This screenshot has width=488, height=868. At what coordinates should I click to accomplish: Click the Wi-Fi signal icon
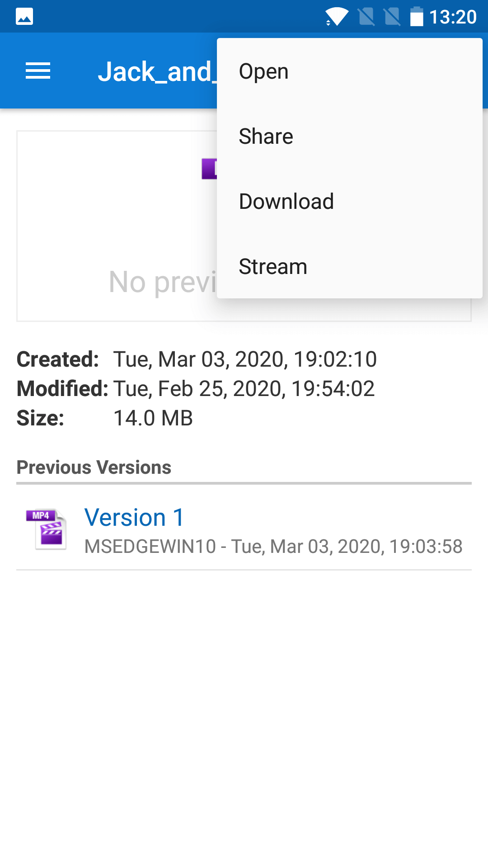[x=337, y=17]
